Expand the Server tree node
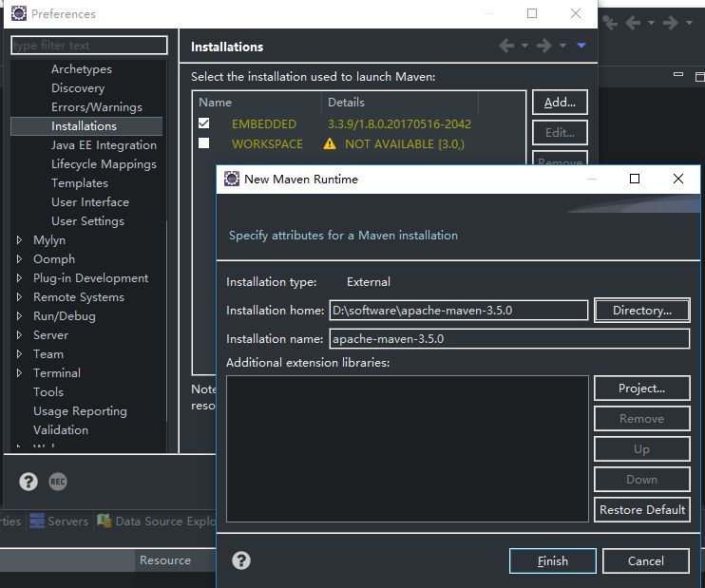The image size is (705, 588). coord(19,335)
